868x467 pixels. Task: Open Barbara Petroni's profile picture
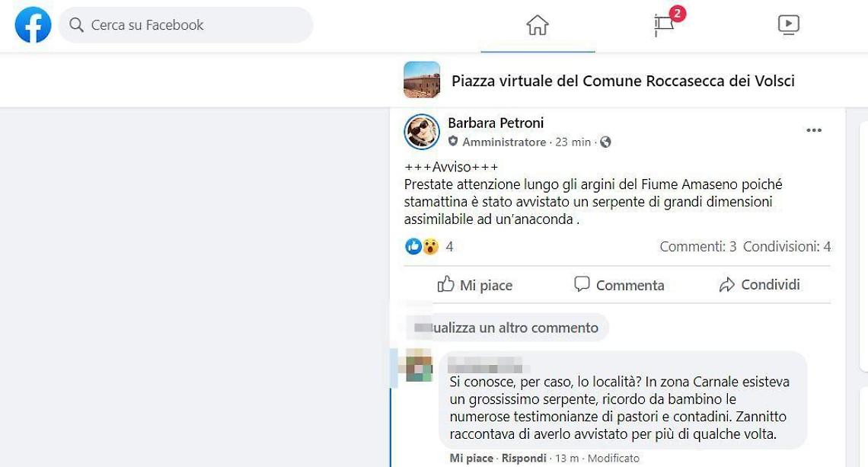pos(422,132)
